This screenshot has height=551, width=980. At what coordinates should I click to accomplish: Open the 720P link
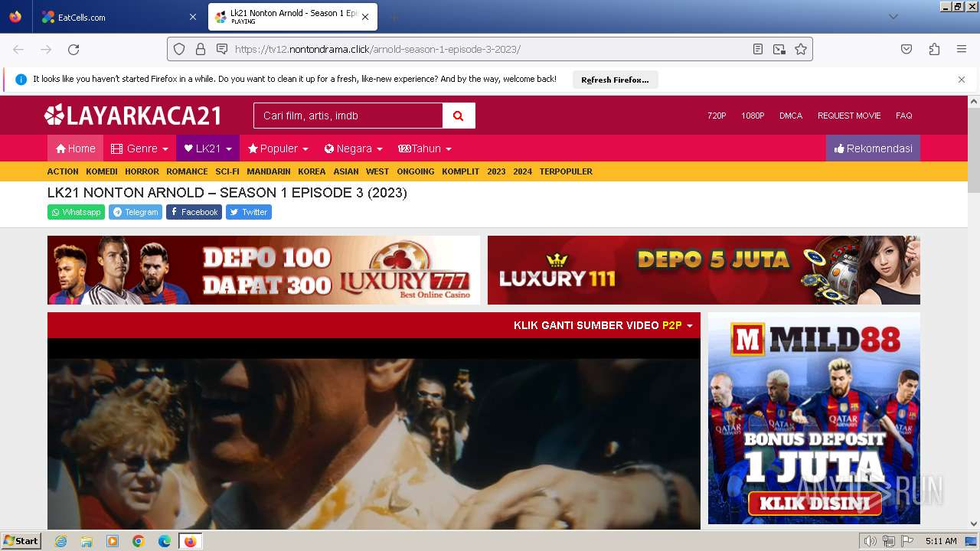click(x=717, y=116)
